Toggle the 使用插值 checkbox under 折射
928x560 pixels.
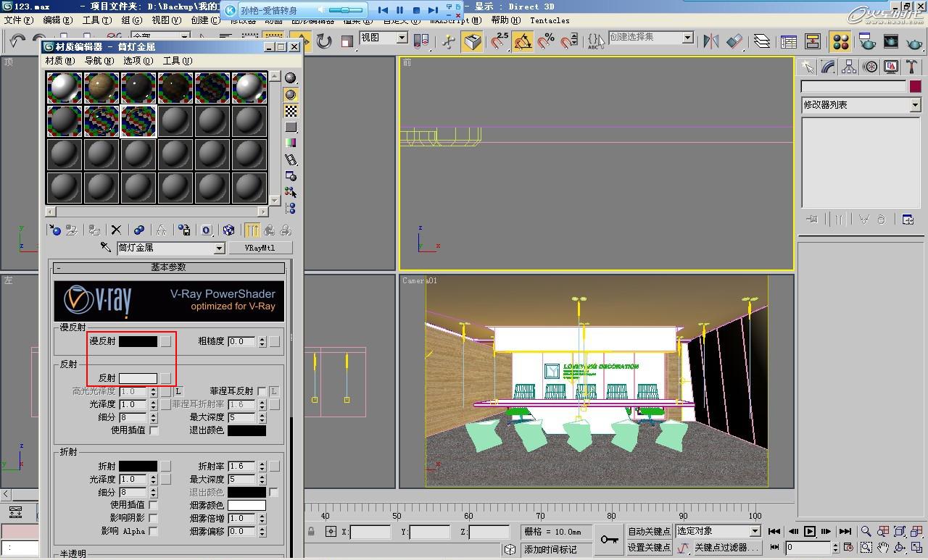point(154,505)
